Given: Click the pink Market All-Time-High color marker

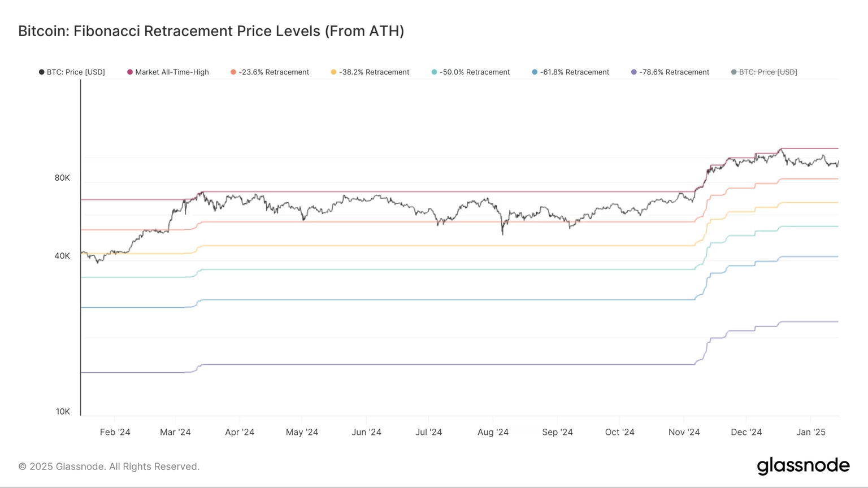Looking at the screenshot, I should tap(129, 72).
